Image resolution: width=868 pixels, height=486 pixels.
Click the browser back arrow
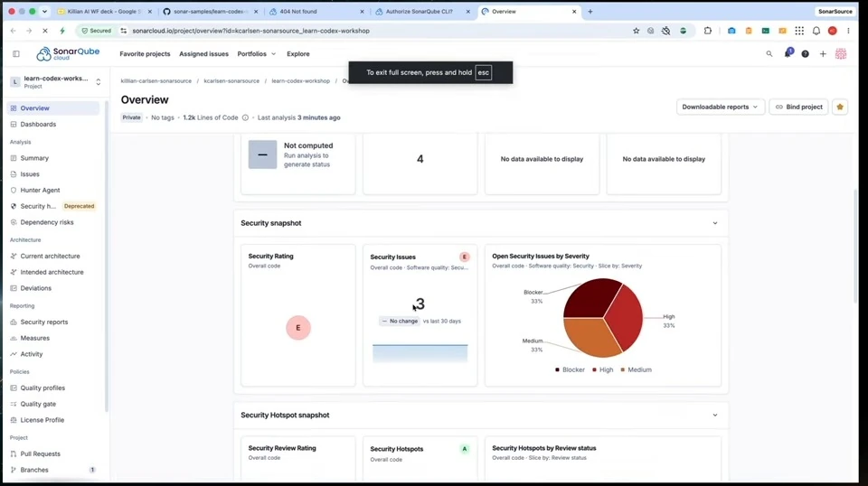pos(14,31)
